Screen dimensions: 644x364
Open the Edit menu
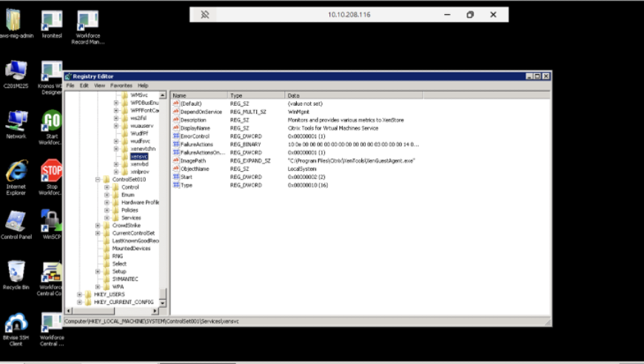click(x=84, y=85)
